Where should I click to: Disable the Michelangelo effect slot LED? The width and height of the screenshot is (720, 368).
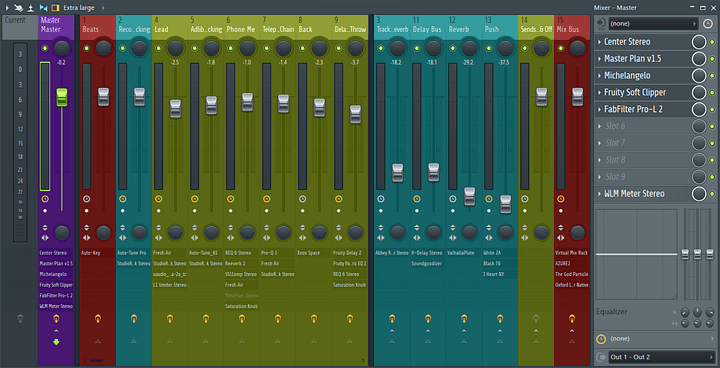click(712, 76)
